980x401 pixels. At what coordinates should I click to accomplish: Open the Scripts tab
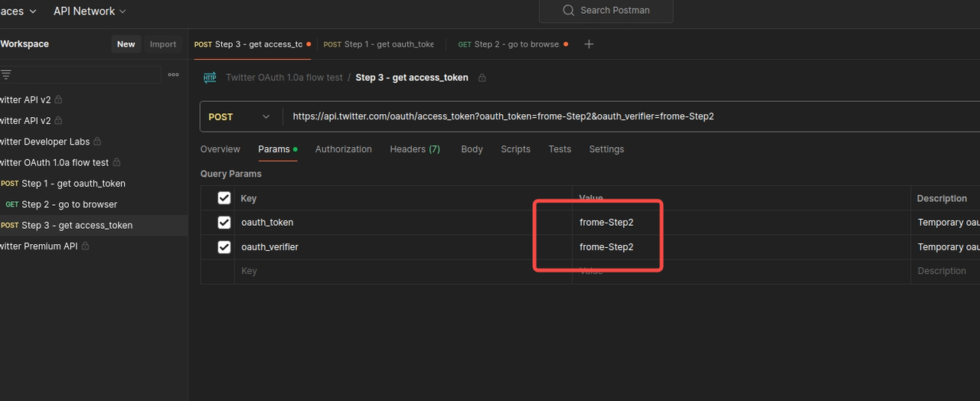[515, 149]
